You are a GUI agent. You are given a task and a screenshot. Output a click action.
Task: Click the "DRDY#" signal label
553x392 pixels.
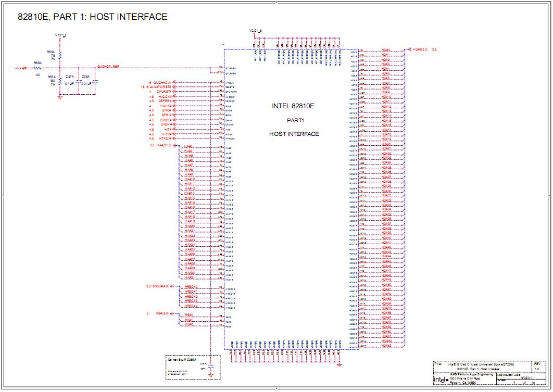(x=166, y=124)
